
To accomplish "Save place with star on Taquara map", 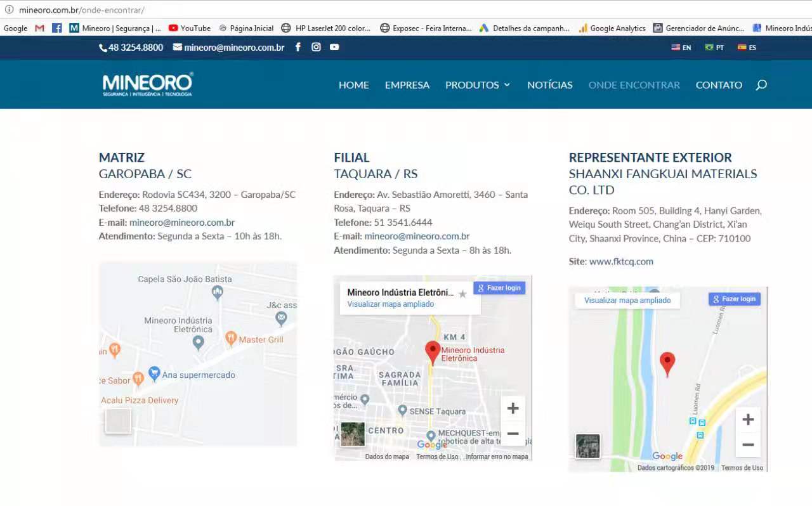I will pyautogui.click(x=462, y=294).
